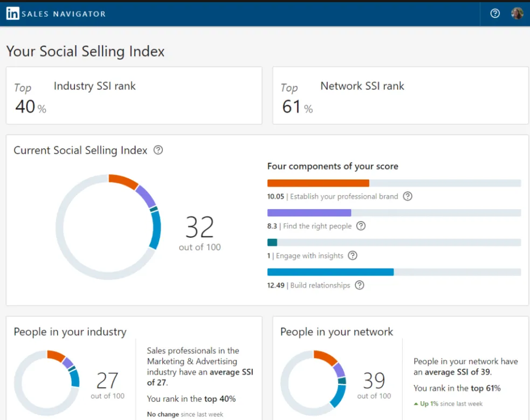This screenshot has height=420, width=530.
Task: Open the help icon in the navigation bar
Action: pyautogui.click(x=494, y=13)
